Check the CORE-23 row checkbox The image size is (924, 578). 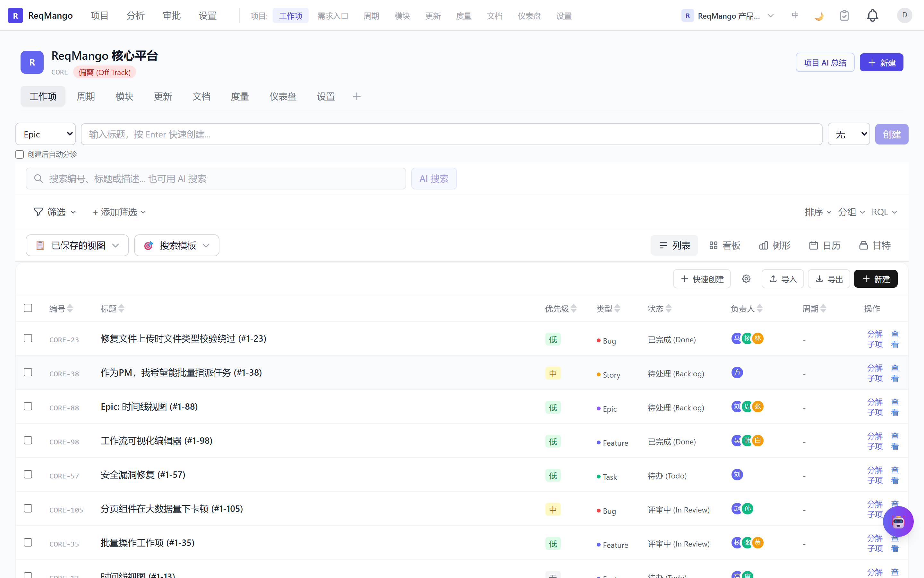28,338
